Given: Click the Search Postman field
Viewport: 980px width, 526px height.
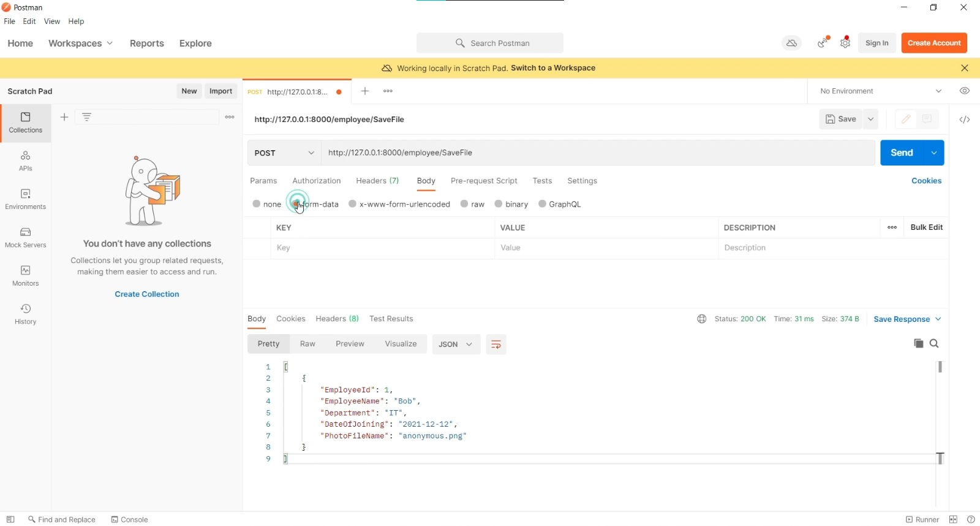Looking at the screenshot, I should [x=490, y=44].
